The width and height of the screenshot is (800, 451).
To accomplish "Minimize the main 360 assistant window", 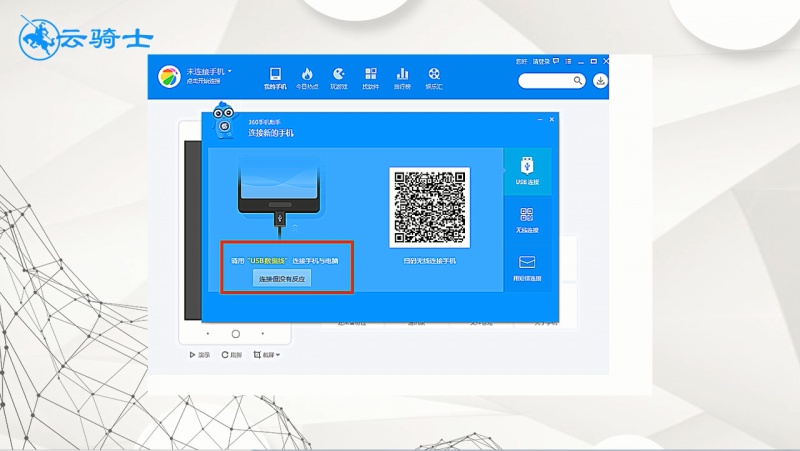I will pos(581,61).
